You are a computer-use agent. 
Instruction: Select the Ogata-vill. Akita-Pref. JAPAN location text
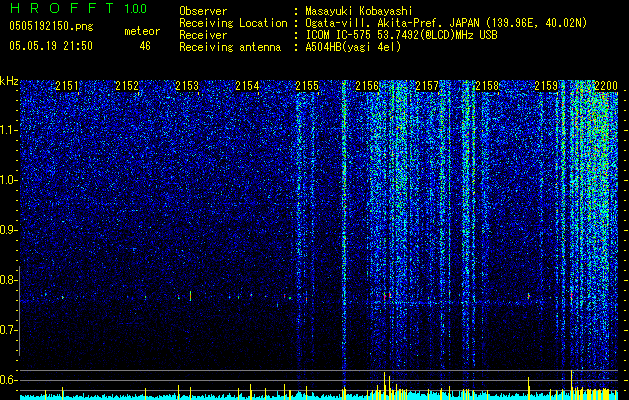446,23
